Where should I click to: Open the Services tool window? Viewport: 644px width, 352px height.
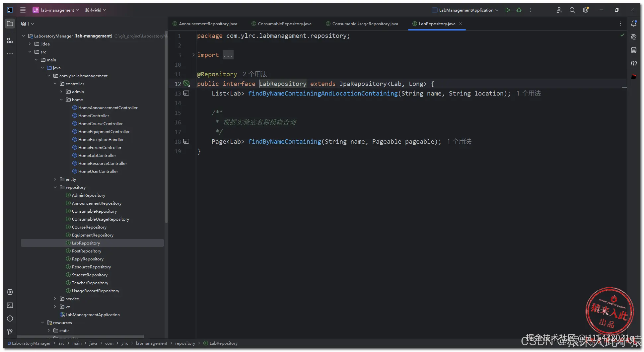(x=10, y=292)
